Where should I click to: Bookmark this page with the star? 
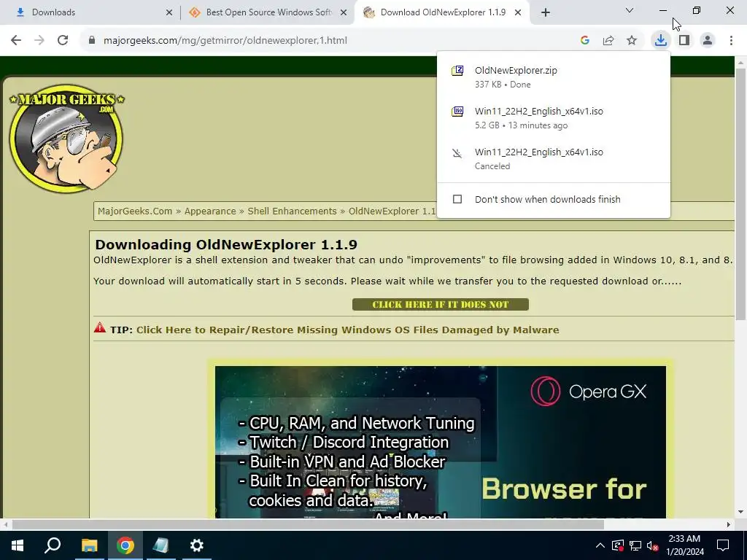(x=632, y=41)
